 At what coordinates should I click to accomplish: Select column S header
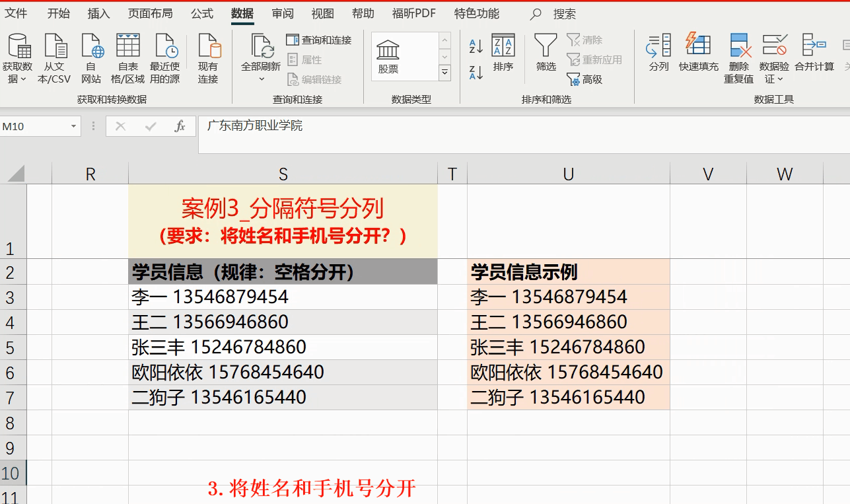pyautogui.click(x=283, y=174)
